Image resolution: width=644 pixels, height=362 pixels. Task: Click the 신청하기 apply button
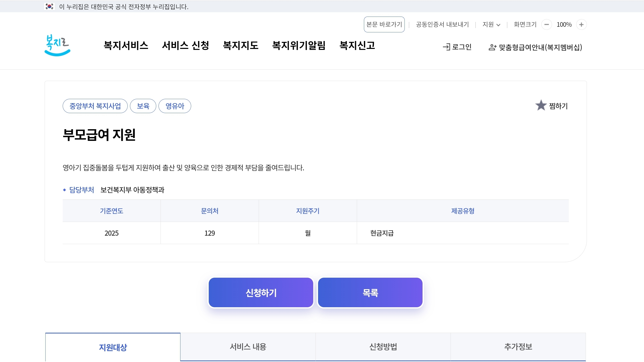point(261,293)
